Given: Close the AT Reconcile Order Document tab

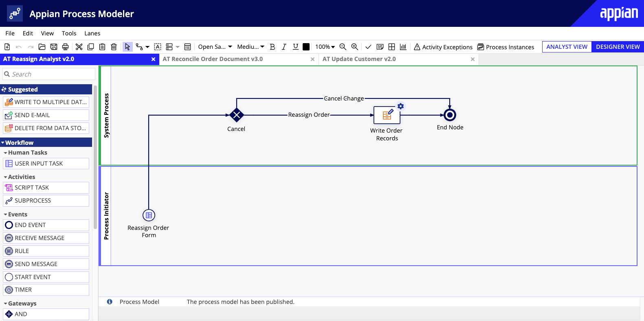Looking at the screenshot, I should 312,59.
